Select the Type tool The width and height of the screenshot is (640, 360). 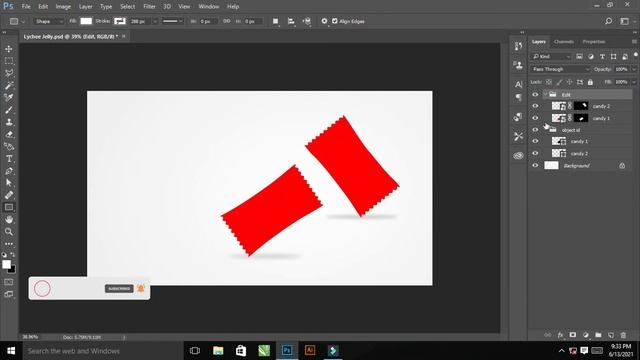point(9,159)
